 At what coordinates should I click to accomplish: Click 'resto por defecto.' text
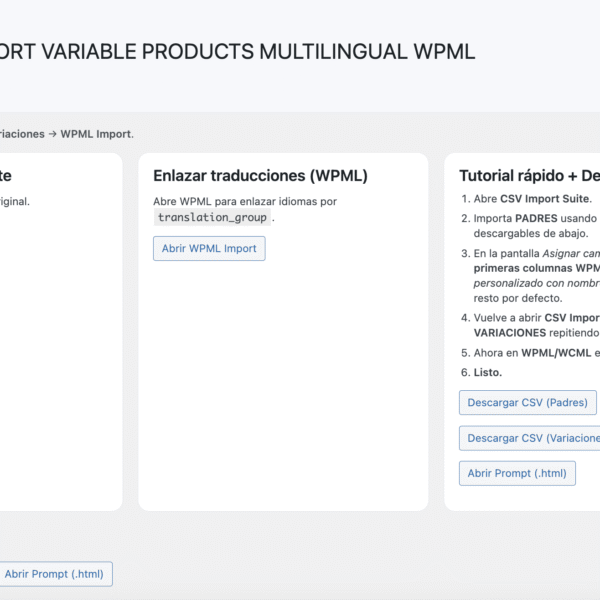click(x=518, y=298)
